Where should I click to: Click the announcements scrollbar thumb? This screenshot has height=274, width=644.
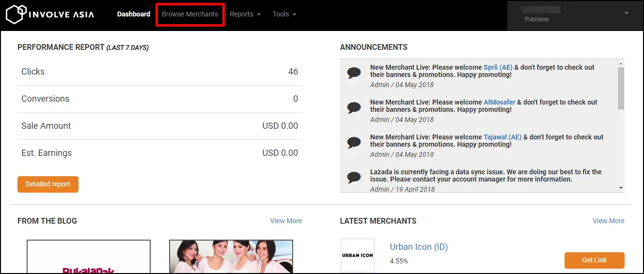621,88
